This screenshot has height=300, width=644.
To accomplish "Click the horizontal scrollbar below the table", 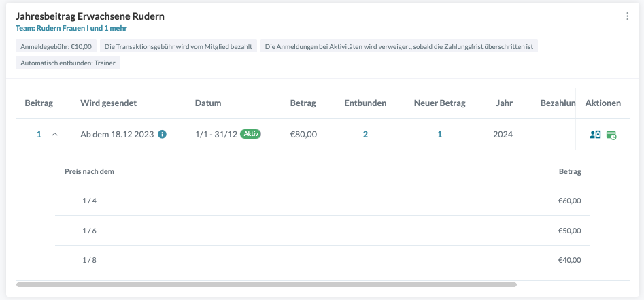I will coord(266,284).
